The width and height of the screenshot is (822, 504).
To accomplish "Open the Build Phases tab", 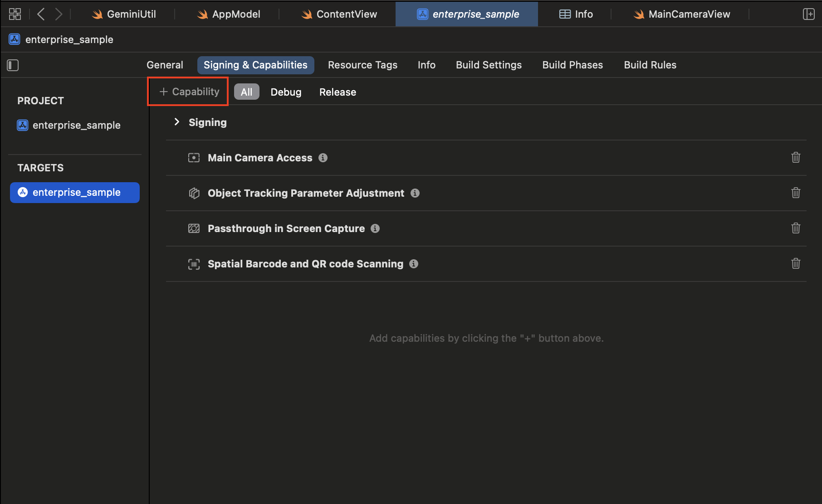I will [x=572, y=65].
